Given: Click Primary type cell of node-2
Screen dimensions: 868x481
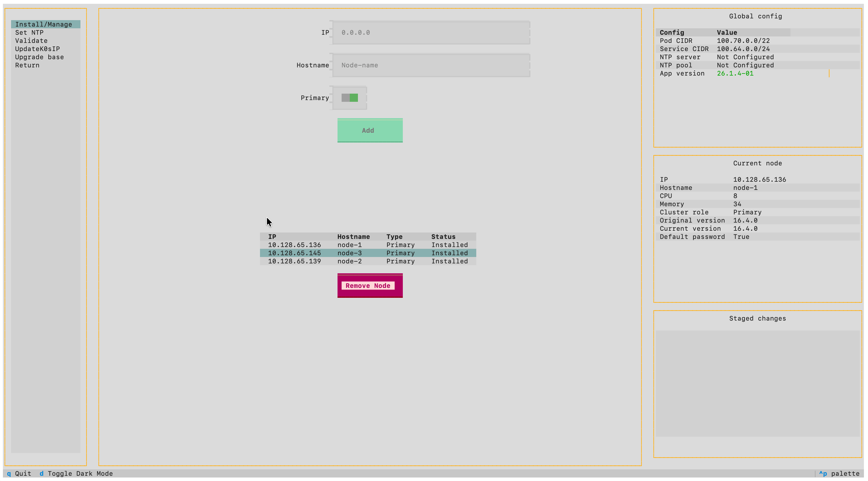Looking at the screenshot, I should tap(400, 261).
